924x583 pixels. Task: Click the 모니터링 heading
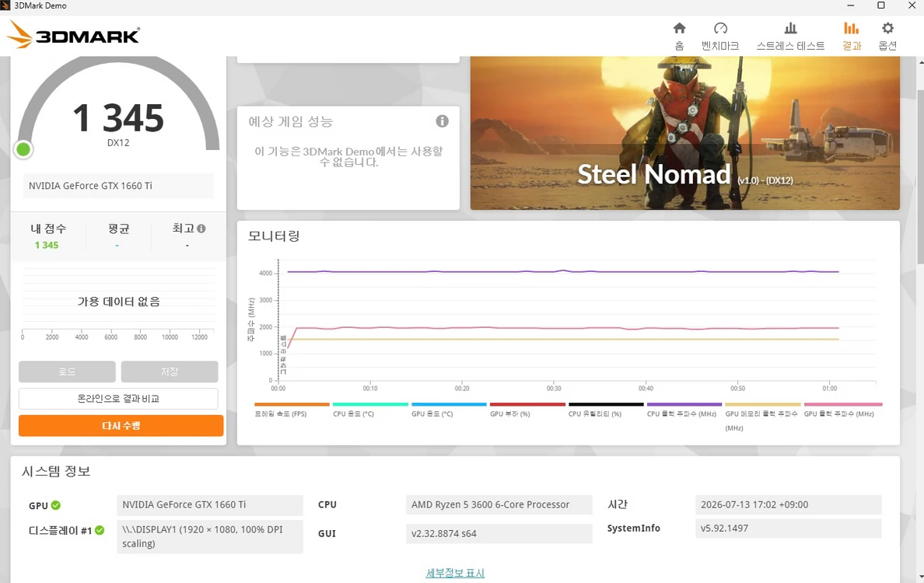[274, 236]
